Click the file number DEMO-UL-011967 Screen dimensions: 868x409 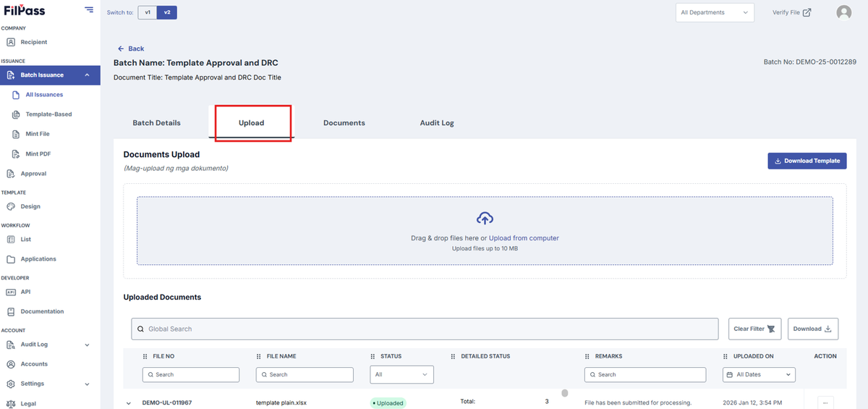tap(167, 402)
